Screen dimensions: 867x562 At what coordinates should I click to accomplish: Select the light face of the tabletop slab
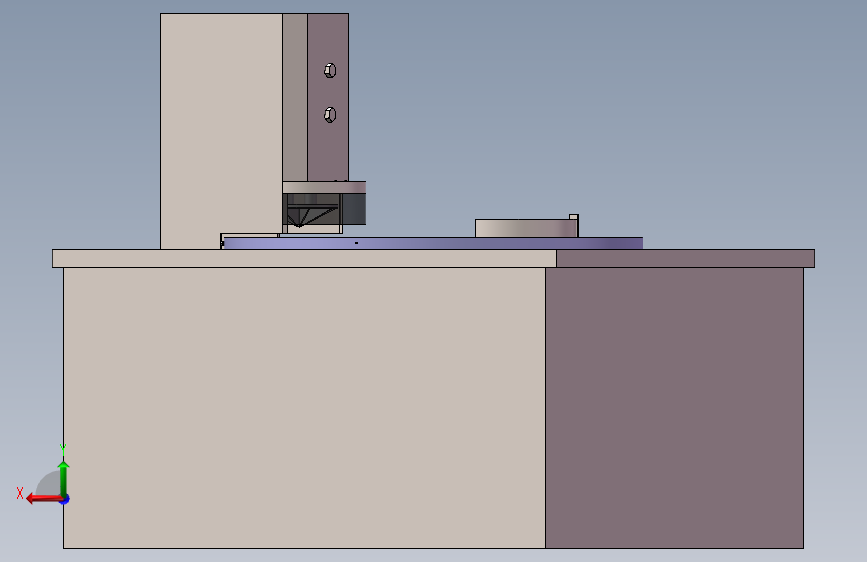pos(304,258)
